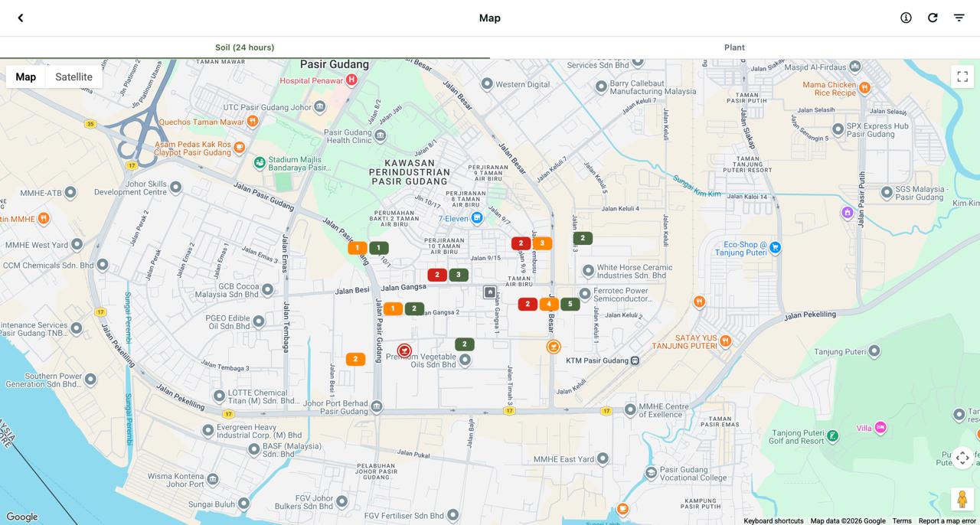Select the Map view type
980x525 pixels.
(26, 77)
